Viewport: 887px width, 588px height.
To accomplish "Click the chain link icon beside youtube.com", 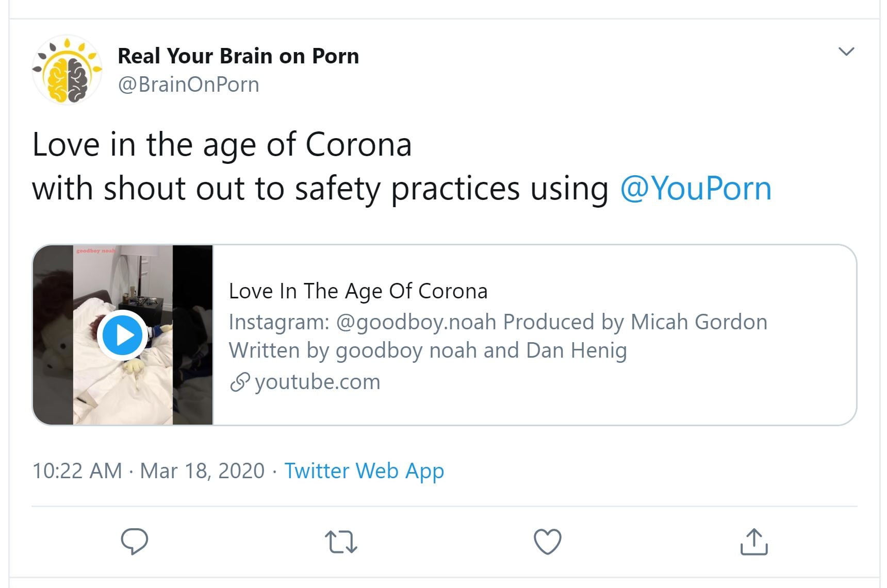I will tap(240, 382).
